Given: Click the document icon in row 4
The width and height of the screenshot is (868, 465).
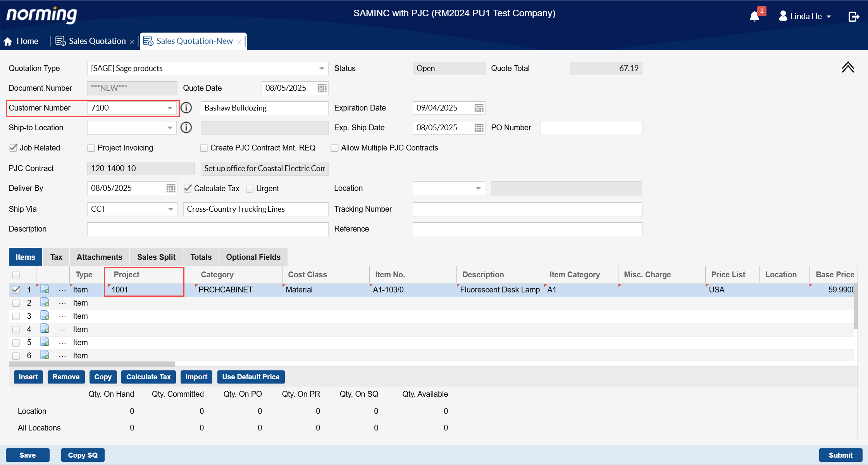Looking at the screenshot, I should click(x=45, y=329).
